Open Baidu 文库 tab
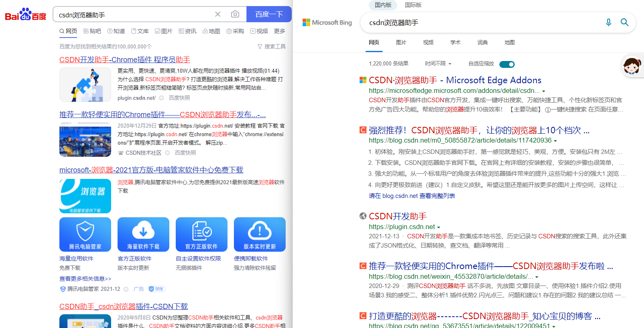Viewport: 644px width, 328px height. click(140, 31)
